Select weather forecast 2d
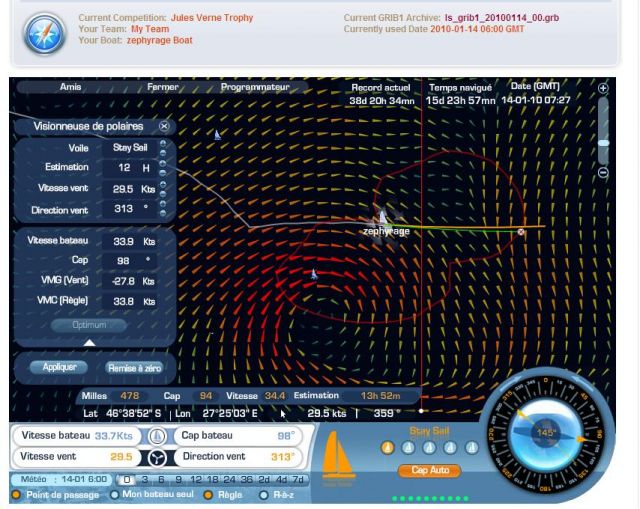 (x=264, y=480)
